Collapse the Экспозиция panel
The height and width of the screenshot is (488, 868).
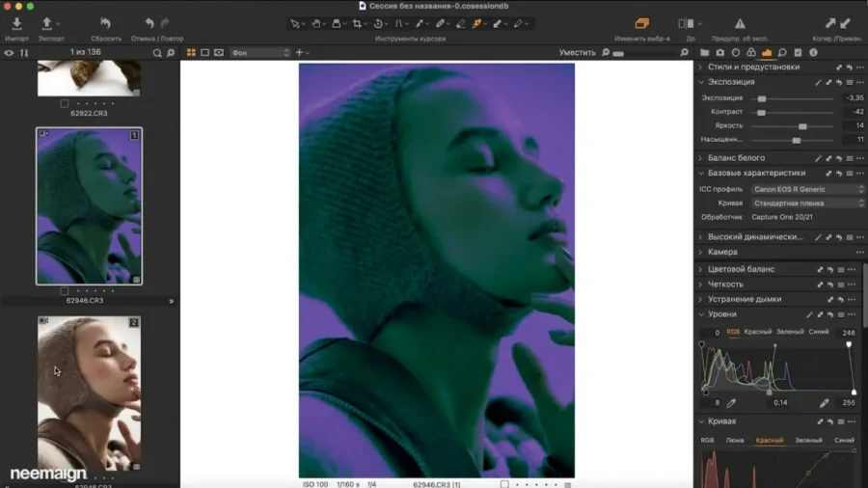[x=701, y=82]
